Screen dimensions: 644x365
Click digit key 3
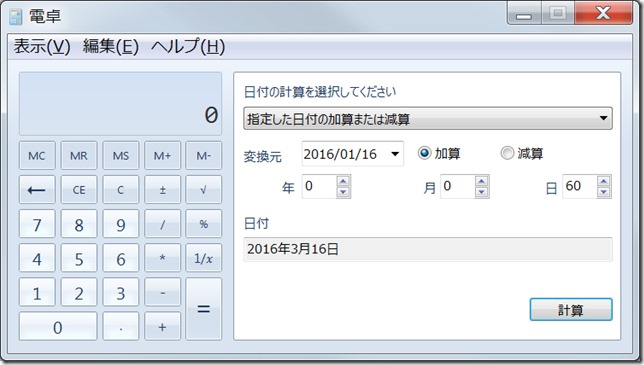tap(121, 292)
